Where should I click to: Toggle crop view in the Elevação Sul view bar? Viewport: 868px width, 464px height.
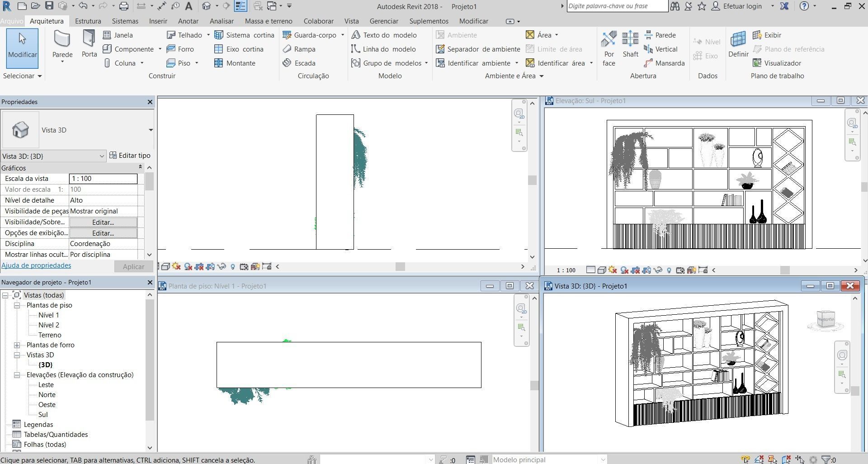(635, 270)
